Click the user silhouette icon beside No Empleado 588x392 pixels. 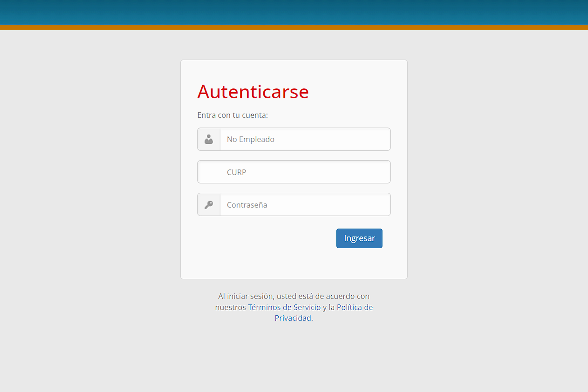coord(208,139)
